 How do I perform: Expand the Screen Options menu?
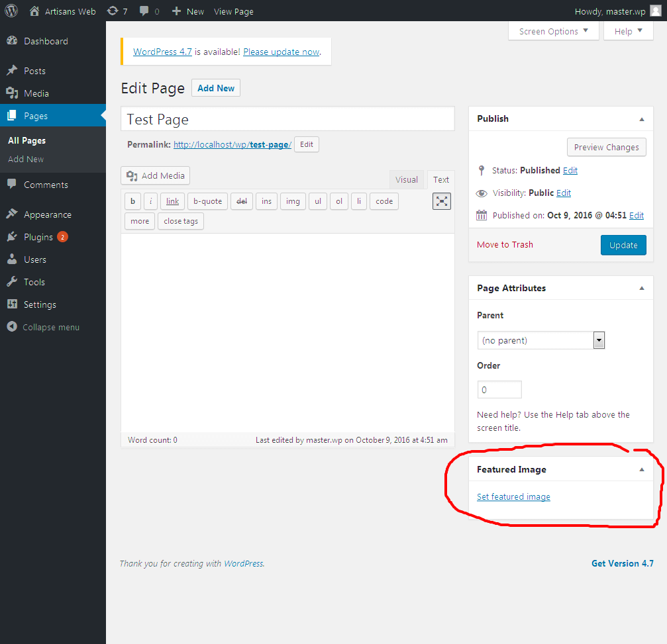pyautogui.click(x=554, y=32)
